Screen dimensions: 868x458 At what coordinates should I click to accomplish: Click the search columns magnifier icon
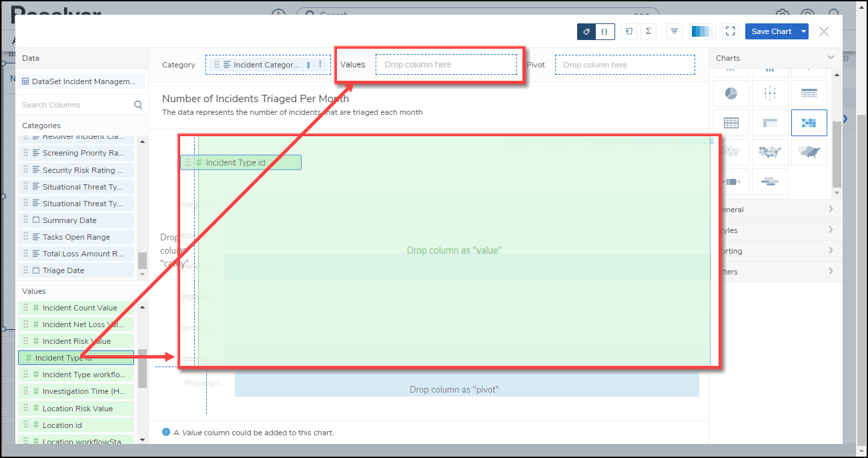click(138, 105)
